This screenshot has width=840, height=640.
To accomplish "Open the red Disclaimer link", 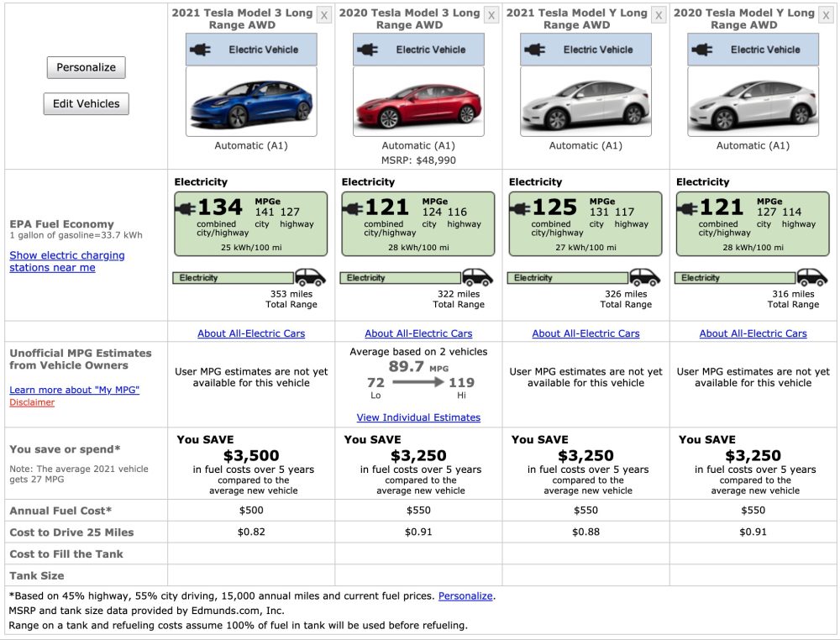I will tap(32, 402).
